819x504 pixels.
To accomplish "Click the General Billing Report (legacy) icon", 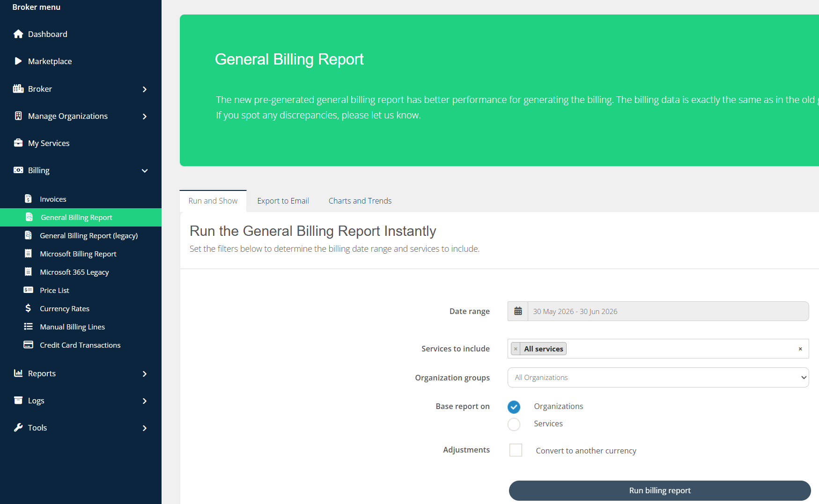I will click(28, 235).
